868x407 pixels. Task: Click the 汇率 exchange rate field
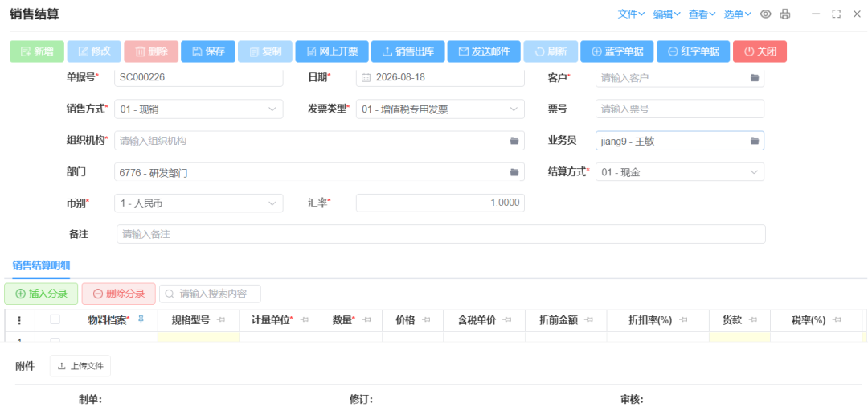[x=440, y=203]
